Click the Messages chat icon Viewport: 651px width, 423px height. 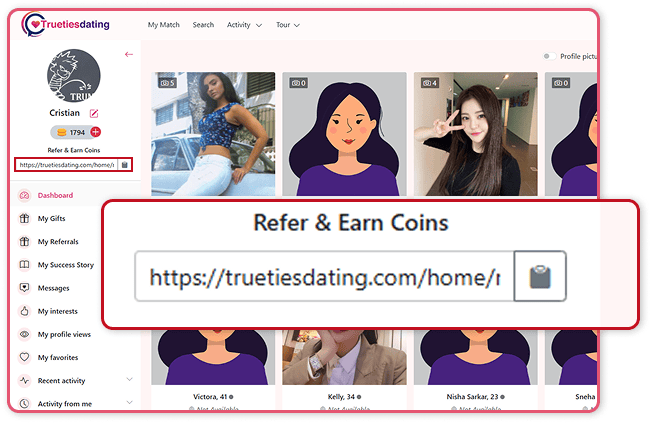[x=24, y=288]
